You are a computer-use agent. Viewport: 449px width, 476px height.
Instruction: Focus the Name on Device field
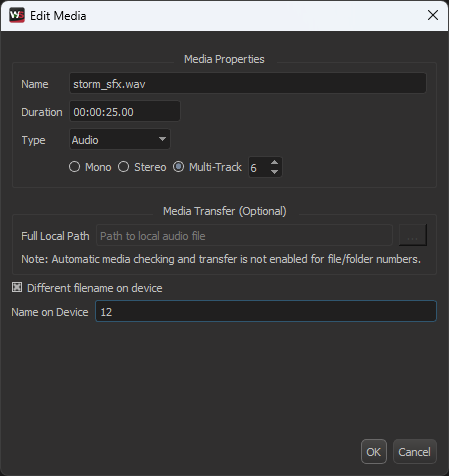(266, 311)
